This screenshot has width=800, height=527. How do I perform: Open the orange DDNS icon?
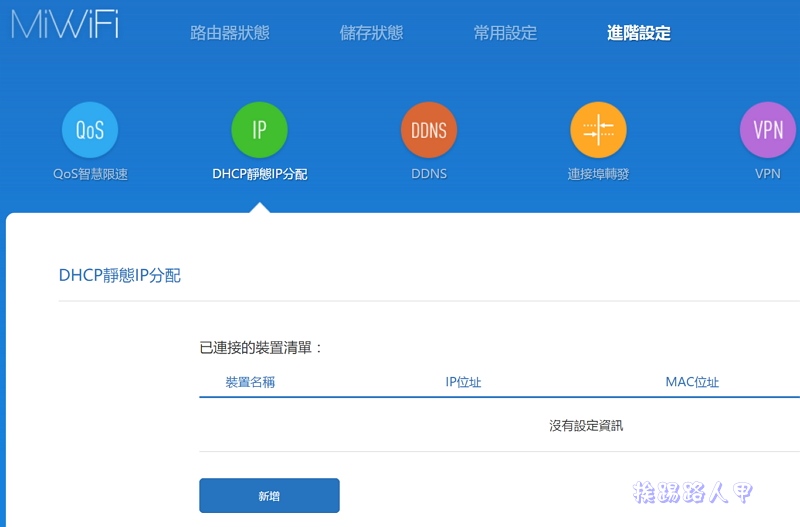click(x=429, y=130)
